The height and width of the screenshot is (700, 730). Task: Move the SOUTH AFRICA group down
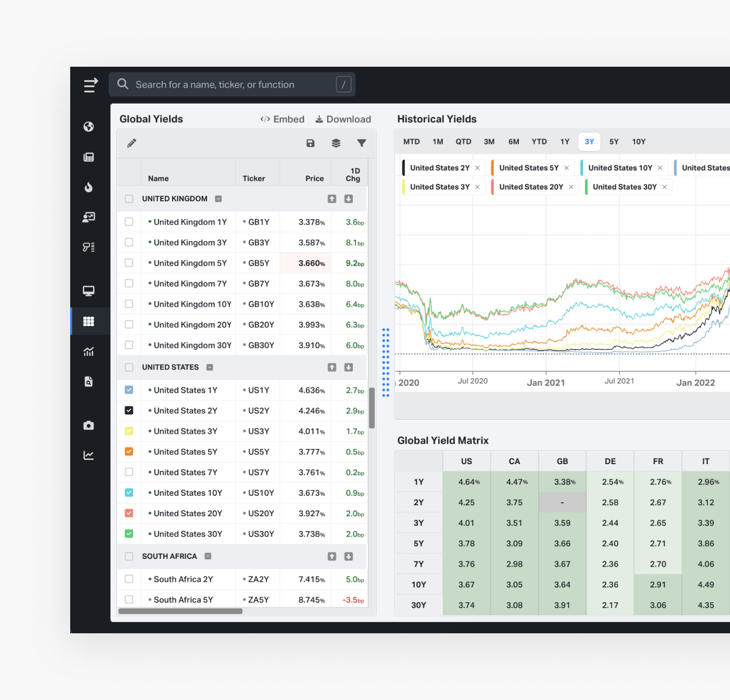coord(349,557)
